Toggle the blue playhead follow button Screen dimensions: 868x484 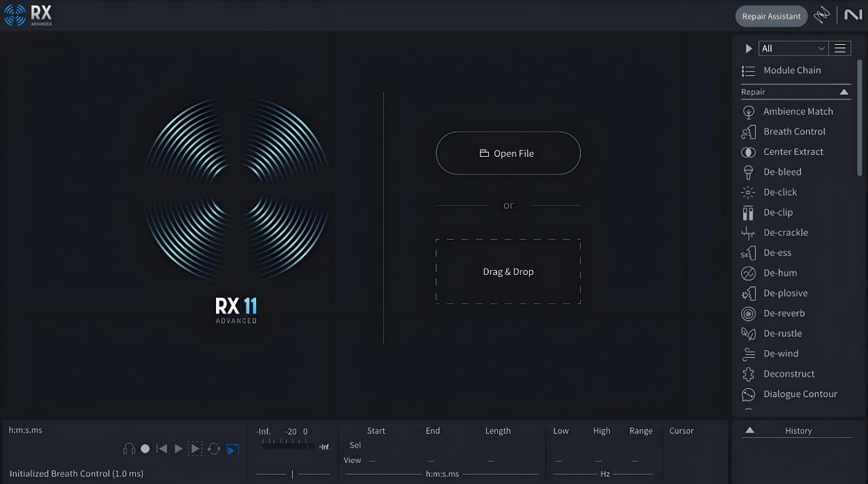tap(232, 449)
